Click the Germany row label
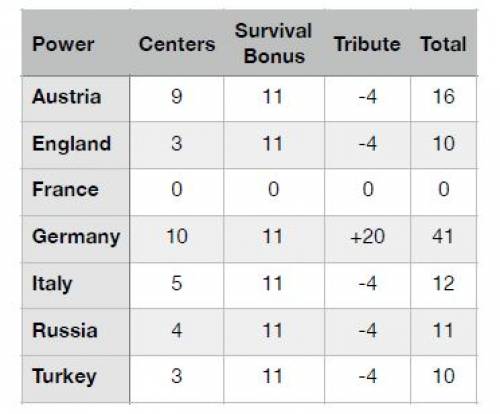This screenshot has height=414, width=500. pos(76,237)
